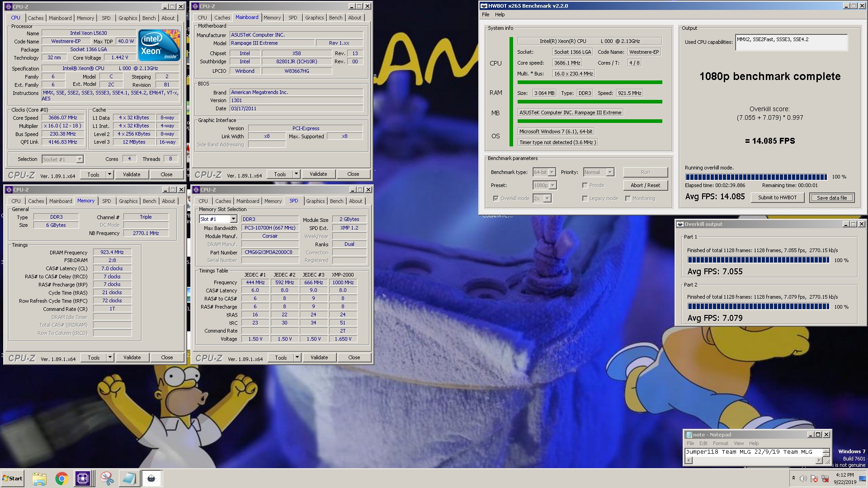Click the Part 1 progress bar
Viewport: 868px width, 488px height.
point(759,260)
